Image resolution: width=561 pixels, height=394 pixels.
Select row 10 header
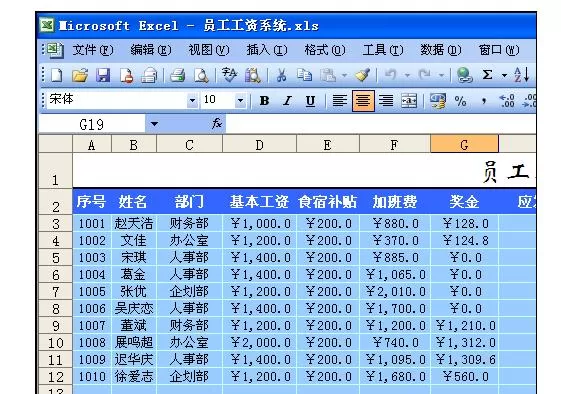pos(55,343)
